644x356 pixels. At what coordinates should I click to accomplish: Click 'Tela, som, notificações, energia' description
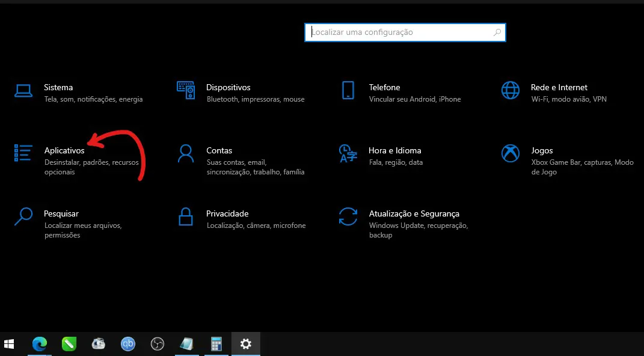94,99
